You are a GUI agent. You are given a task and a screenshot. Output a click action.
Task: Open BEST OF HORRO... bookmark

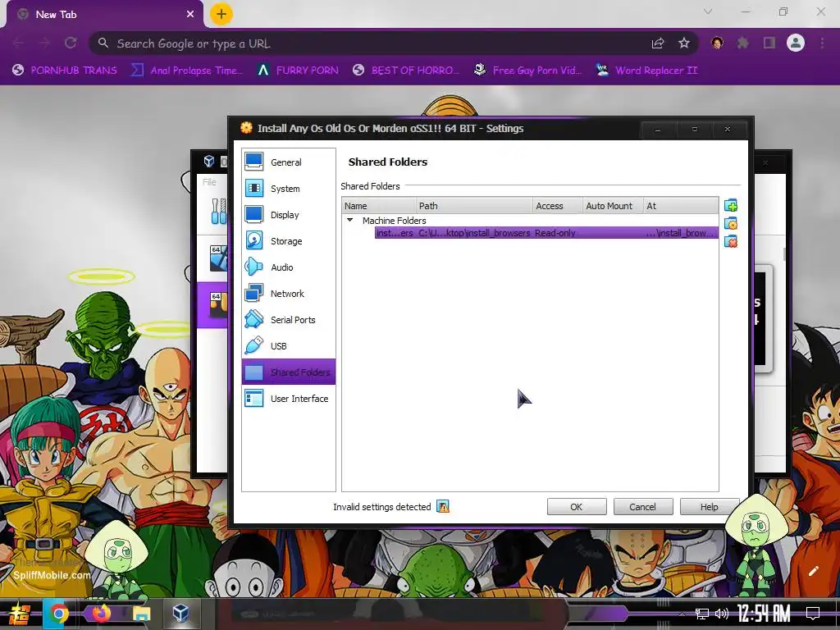point(406,71)
